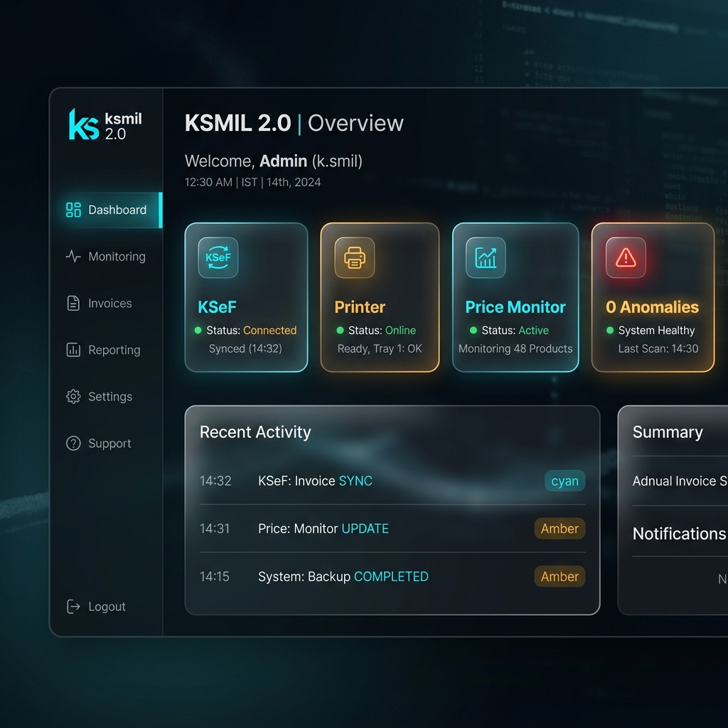Click the ksmil 2.0 logo
The height and width of the screenshot is (728, 728).
(105, 124)
